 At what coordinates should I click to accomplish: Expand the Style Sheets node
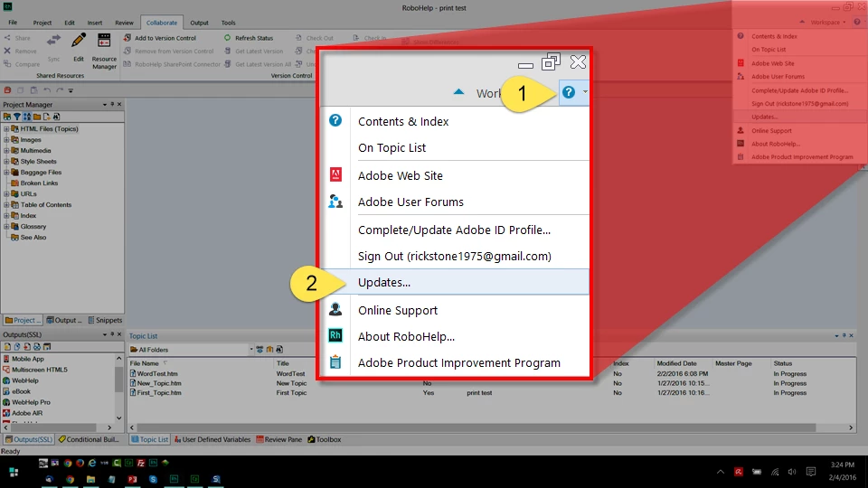[6, 162]
